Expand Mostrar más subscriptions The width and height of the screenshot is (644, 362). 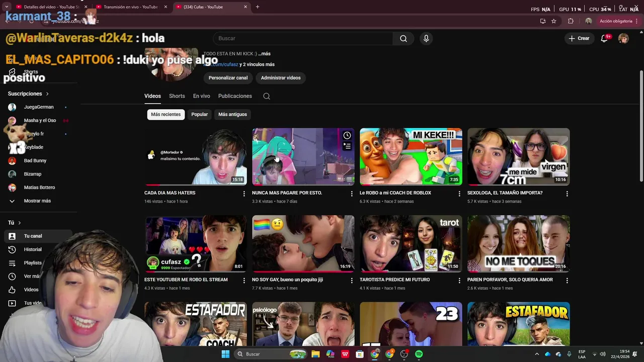tap(37, 201)
